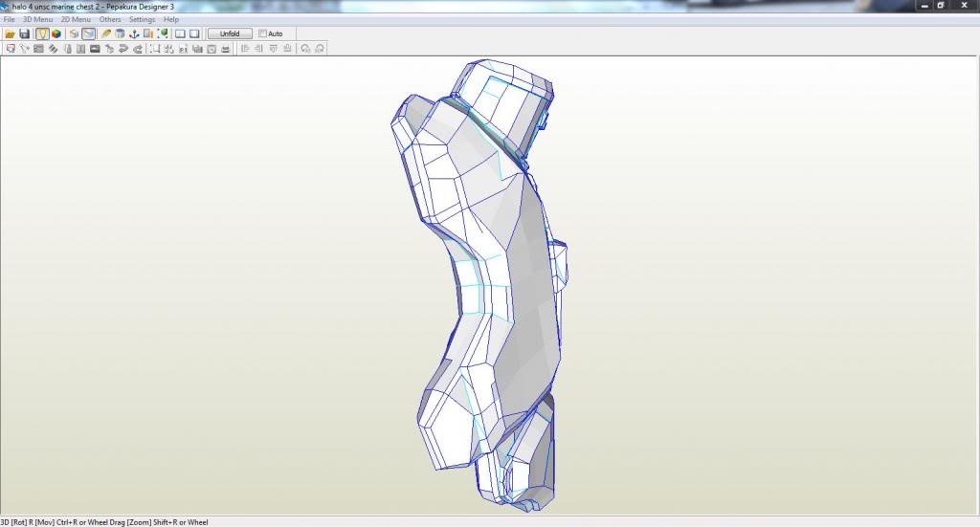Toggle the lightbulb lighting button
The width and height of the screenshot is (980, 527).
pos(42,33)
